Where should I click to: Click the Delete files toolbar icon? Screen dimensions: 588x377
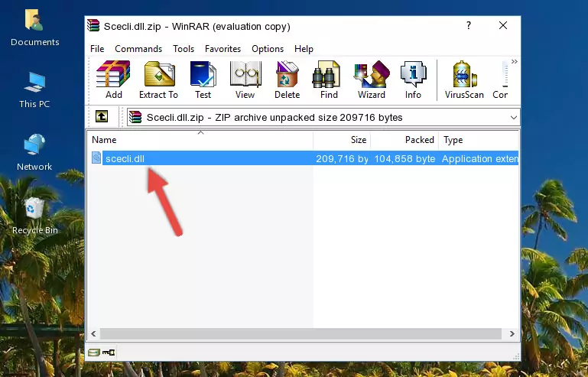click(x=288, y=80)
